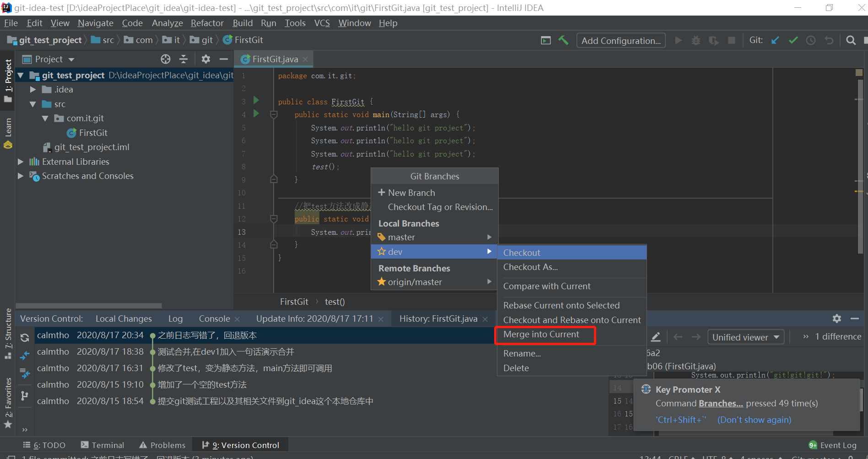The width and height of the screenshot is (868, 459).
Task: Click the Stop square icon in toolbar
Action: coord(732,40)
